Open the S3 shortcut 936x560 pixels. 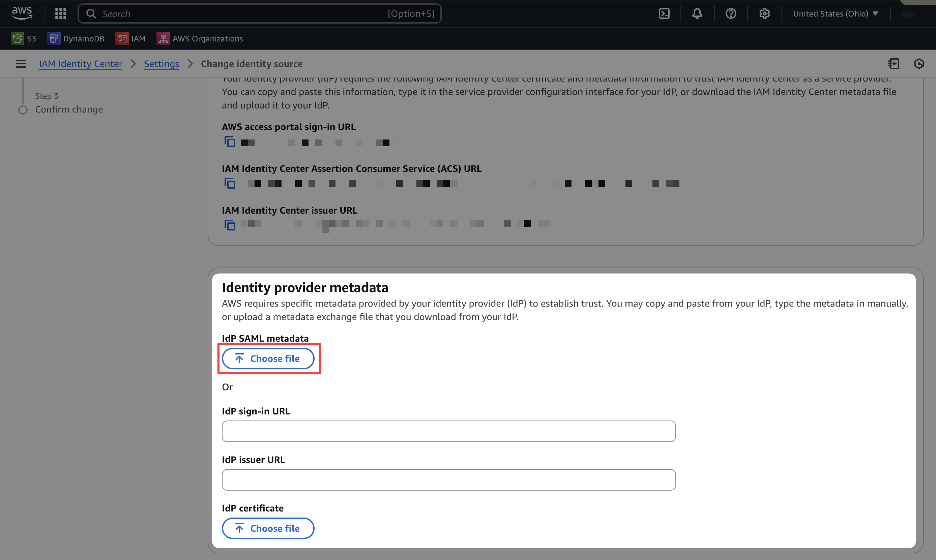point(23,38)
